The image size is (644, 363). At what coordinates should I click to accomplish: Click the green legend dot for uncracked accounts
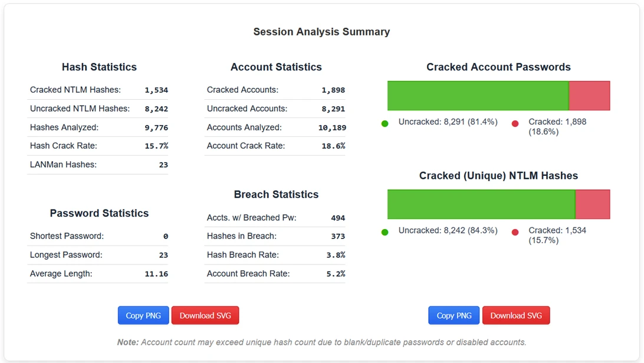click(385, 123)
